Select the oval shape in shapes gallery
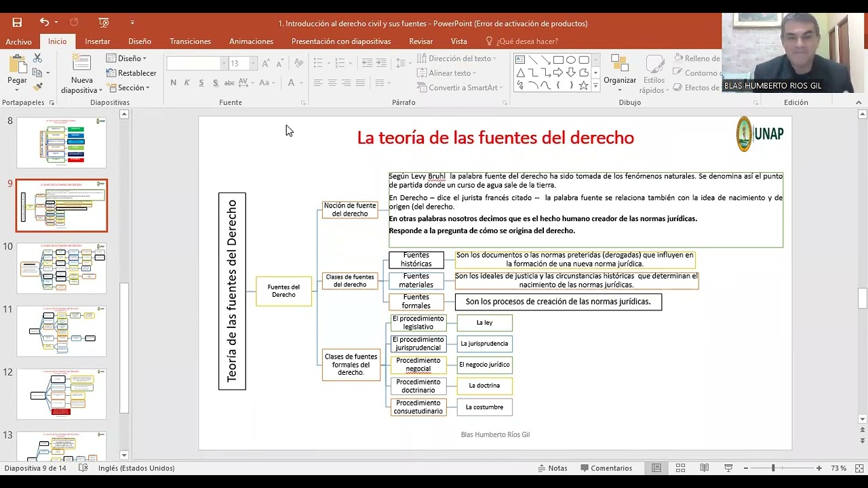Screen dimensions: 868x488 (571, 60)
